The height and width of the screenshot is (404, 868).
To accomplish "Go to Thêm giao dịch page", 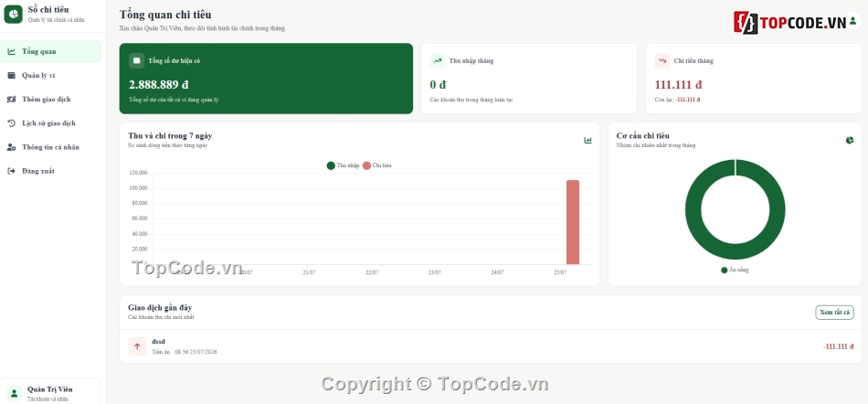I will tap(50, 99).
